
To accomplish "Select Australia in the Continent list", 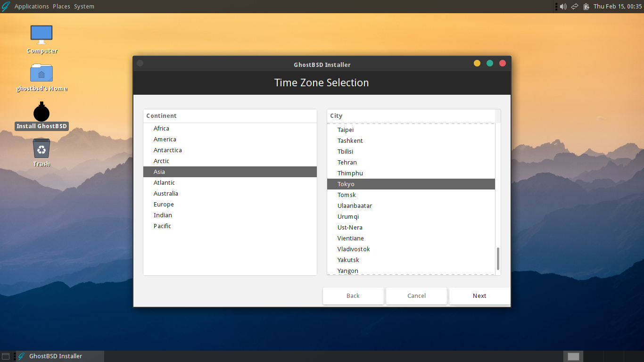I will tap(230, 194).
